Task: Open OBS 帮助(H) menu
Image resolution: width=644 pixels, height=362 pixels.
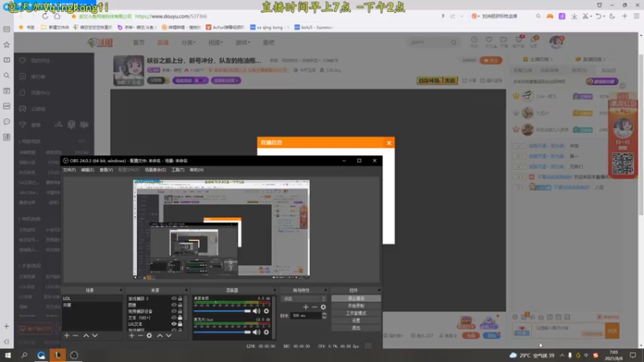Action: [x=196, y=170]
